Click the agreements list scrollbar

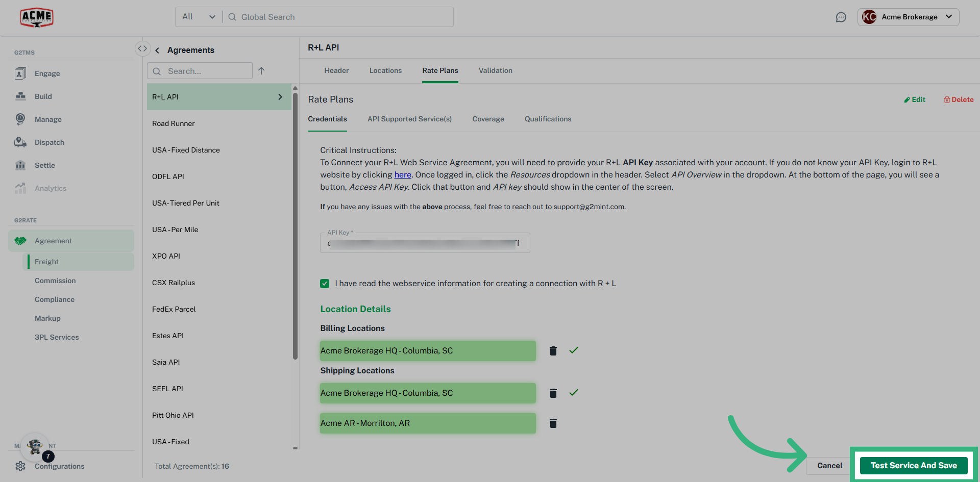pyautogui.click(x=295, y=224)
